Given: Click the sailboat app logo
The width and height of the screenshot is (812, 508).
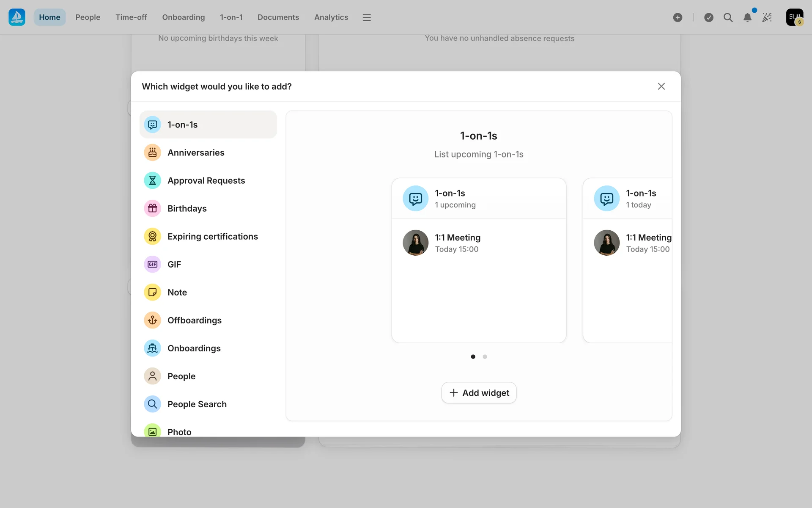Looking at the screenshot, I should (17, 17).
